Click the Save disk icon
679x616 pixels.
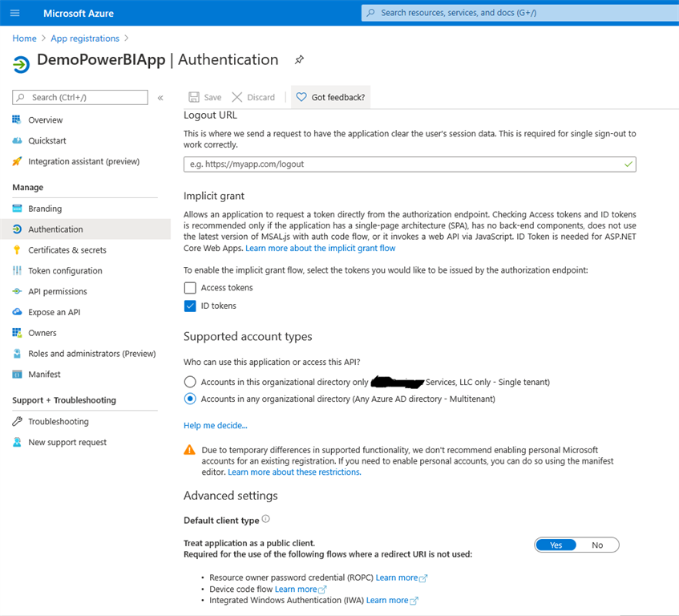coord(194,97)
